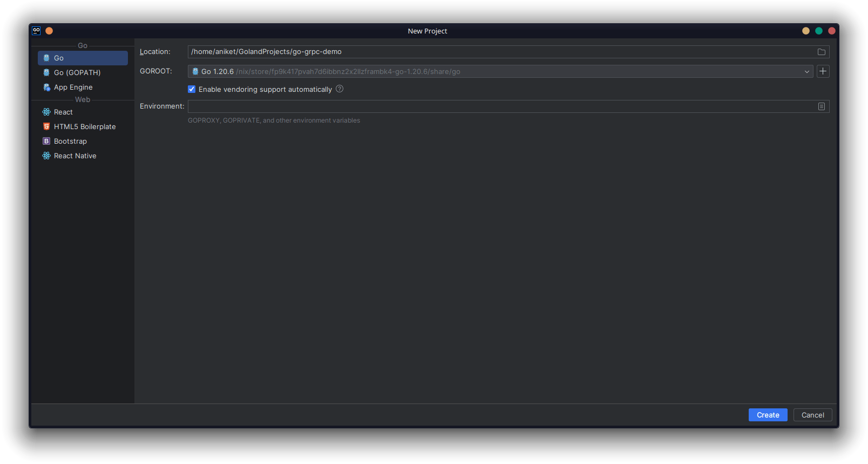Click the Create button
This screenshot has height=464, width=868.
pos(768,415)
